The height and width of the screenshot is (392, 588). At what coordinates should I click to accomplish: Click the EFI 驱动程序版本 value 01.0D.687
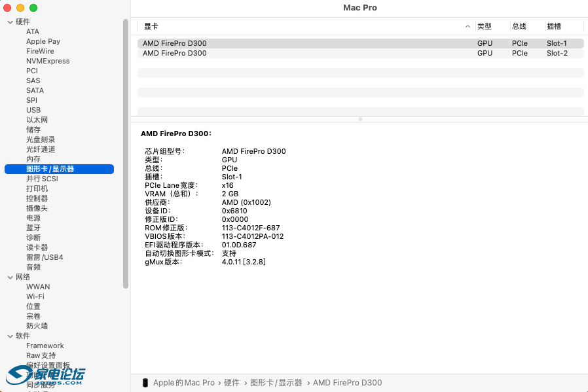pyautogui.click(x=239, y=245)
